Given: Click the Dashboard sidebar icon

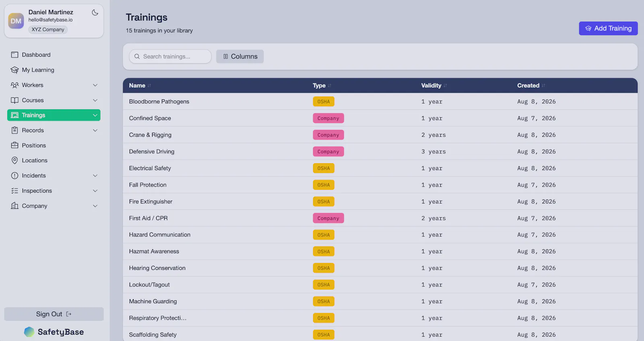Looking at the screenshot, I should coord(15,55).
